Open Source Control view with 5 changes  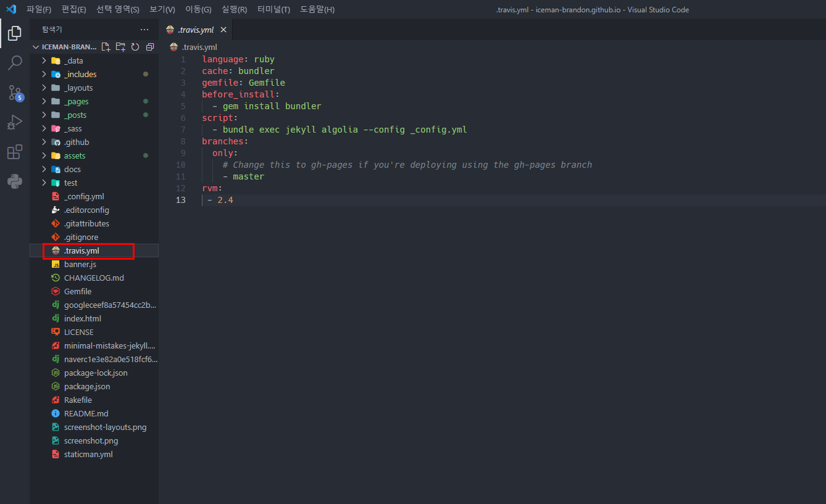(15, 93)
